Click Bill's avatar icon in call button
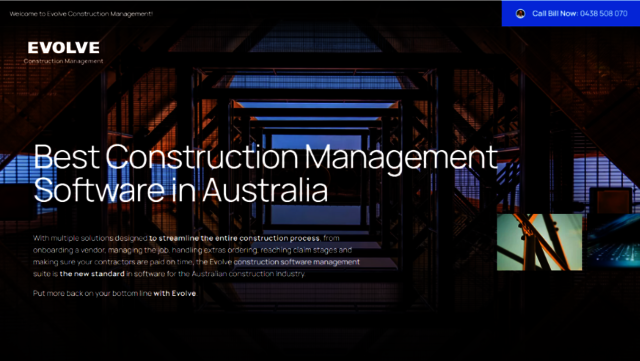Image resolution: width=640 pixels, height=361 pixels. tap(520, 13)
